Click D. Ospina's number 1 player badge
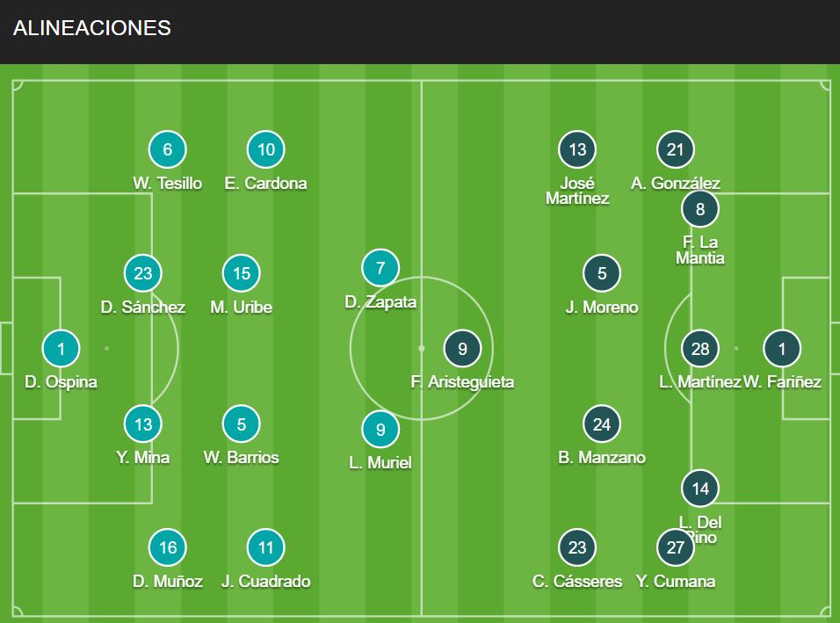 [62, 349]
